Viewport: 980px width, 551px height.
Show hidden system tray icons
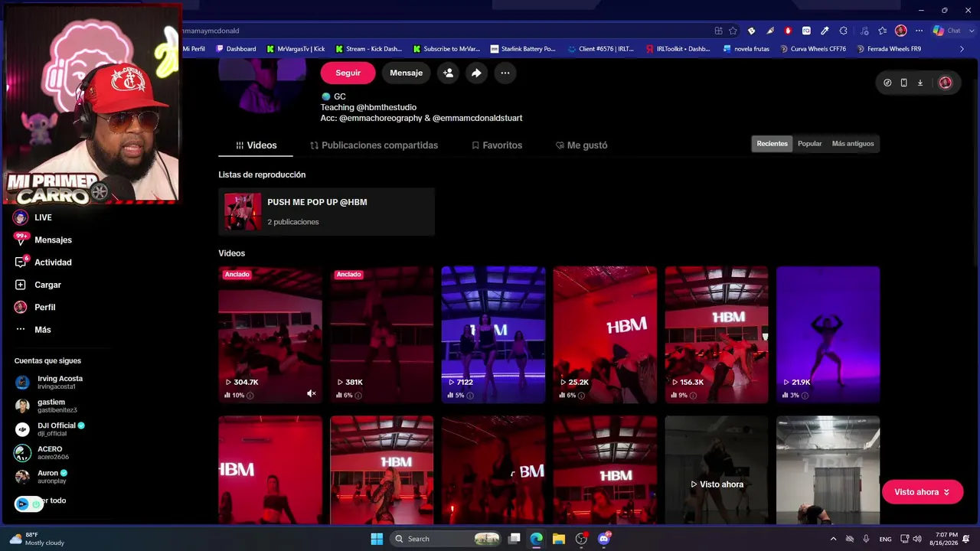(x=833, y=539)
